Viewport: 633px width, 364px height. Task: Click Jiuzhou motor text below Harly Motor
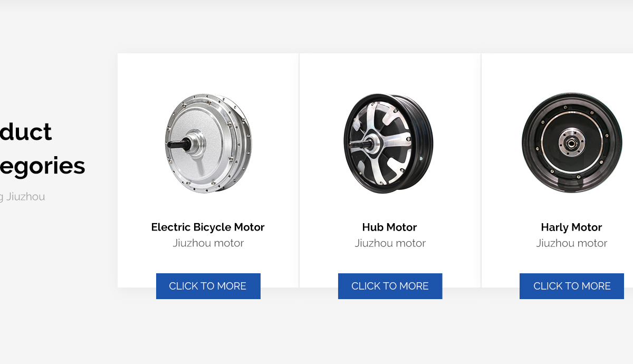(572, 243)
